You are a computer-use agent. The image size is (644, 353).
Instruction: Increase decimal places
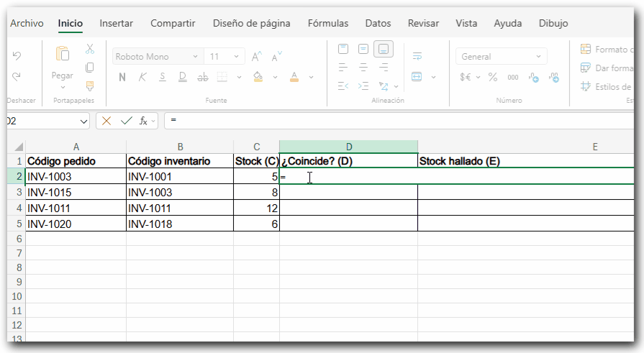coord(534,77)
